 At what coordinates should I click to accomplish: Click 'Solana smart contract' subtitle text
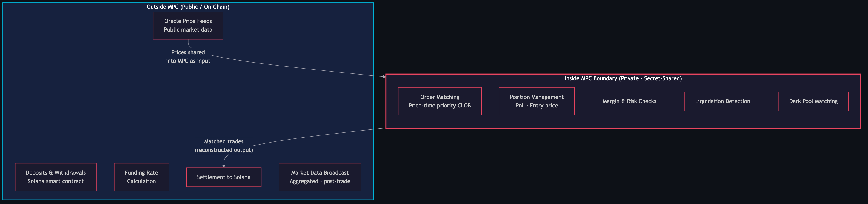56,182
